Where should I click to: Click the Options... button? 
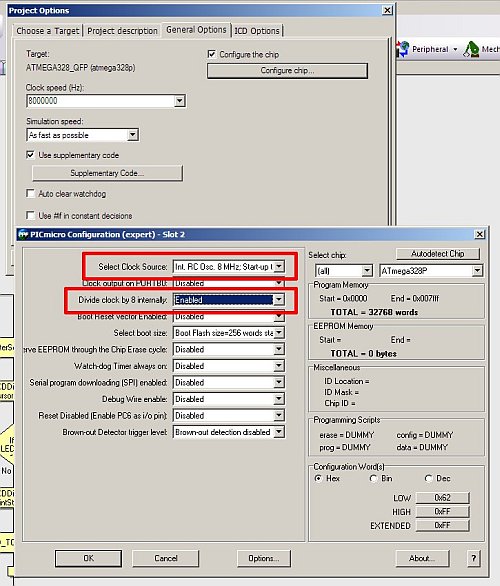(x=264, y=558)
